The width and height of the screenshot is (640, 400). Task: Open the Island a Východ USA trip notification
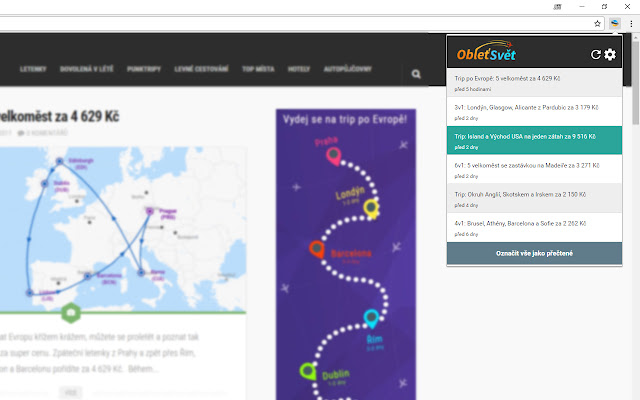coord(535,140)
